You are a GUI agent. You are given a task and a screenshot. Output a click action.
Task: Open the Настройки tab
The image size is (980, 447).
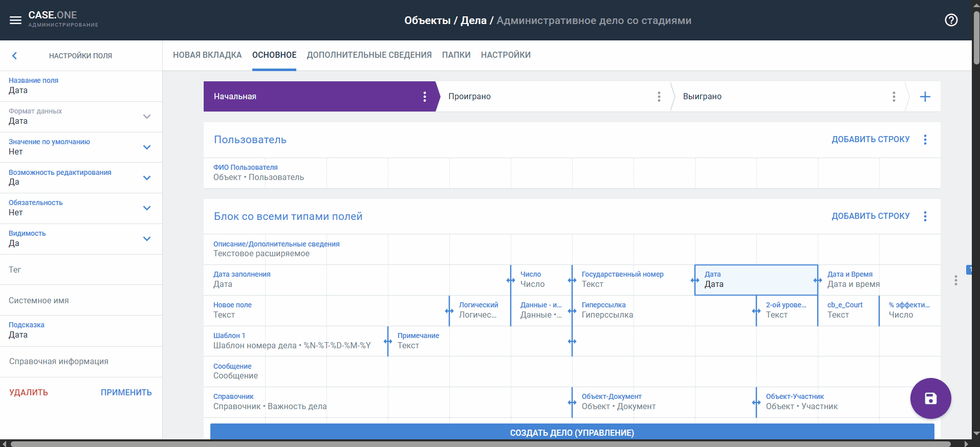coord(505,55)
